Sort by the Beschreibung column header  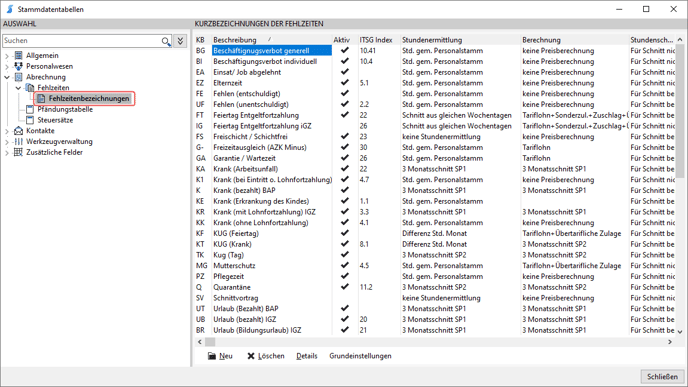(x=271, y=40)
